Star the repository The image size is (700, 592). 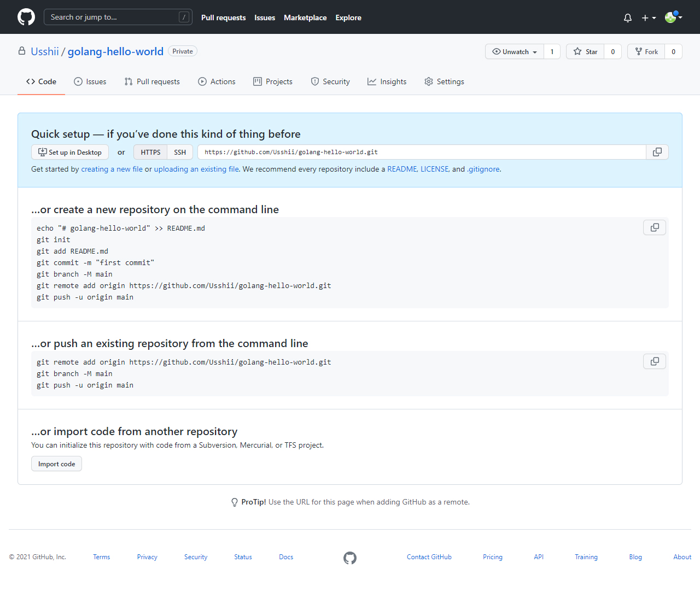(585, 51)
